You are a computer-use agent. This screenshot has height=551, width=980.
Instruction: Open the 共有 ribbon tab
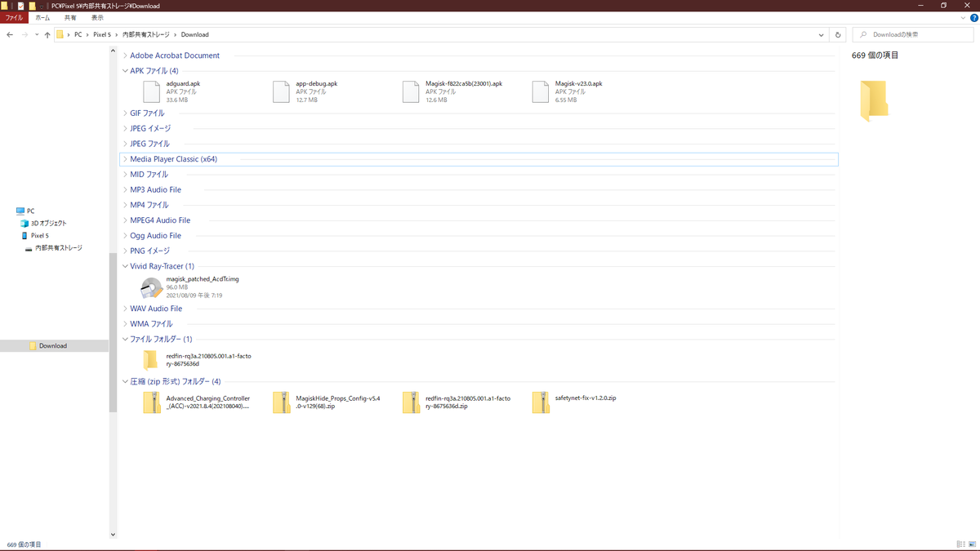pyautogui.click(x=70, y=17)
